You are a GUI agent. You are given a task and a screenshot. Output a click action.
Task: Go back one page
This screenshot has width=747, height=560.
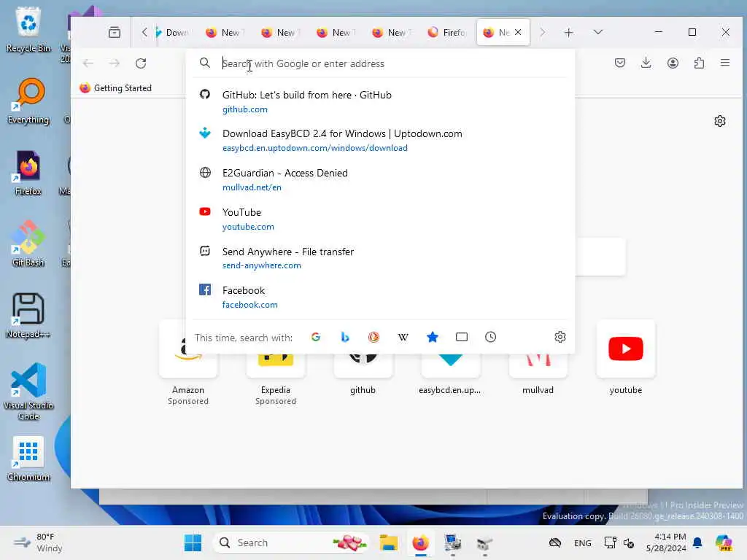[x=88, y=63]
